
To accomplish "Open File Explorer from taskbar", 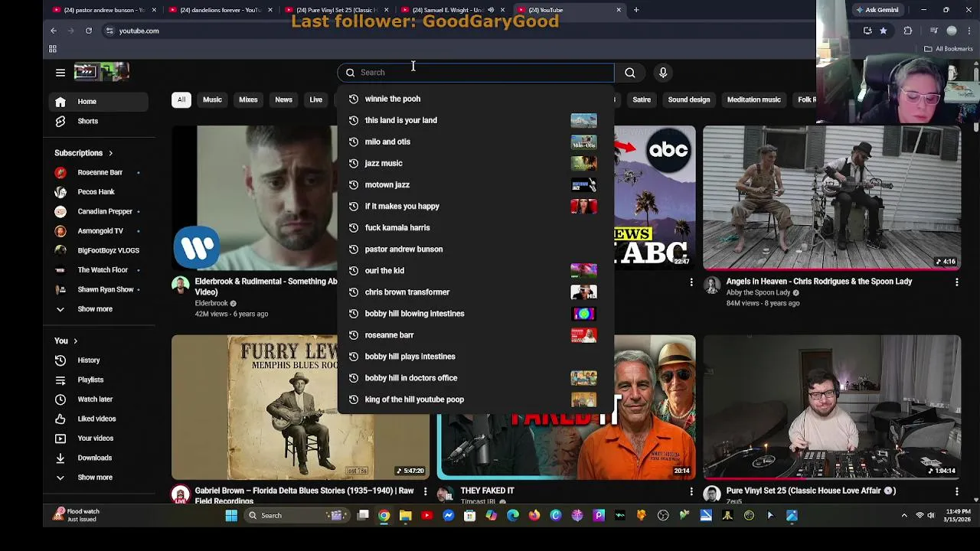I will click(406, 516).
